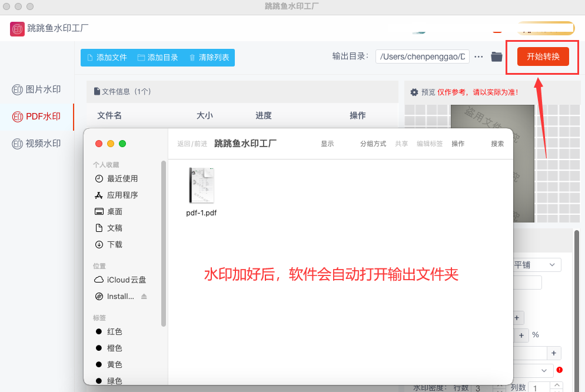Click the red warning icon beside the dropdown
The height and width of the screenshot is (392, 585).
coord(559,370)
